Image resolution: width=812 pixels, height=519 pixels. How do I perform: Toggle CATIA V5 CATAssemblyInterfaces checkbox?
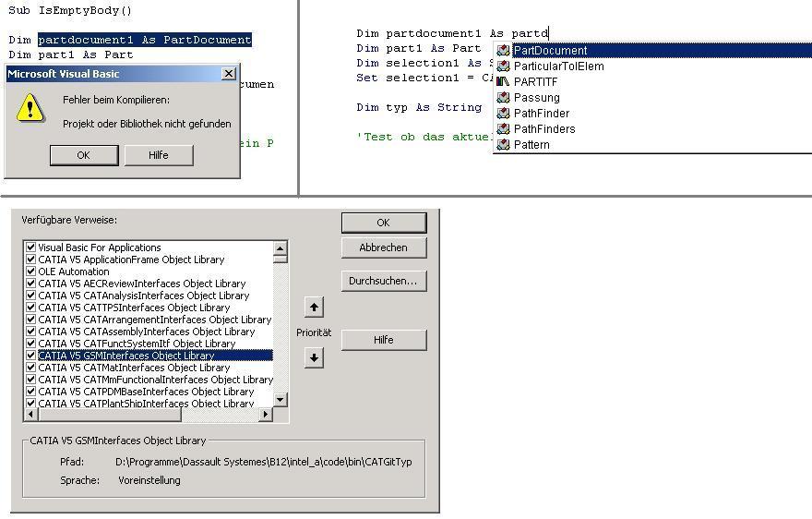31,332
